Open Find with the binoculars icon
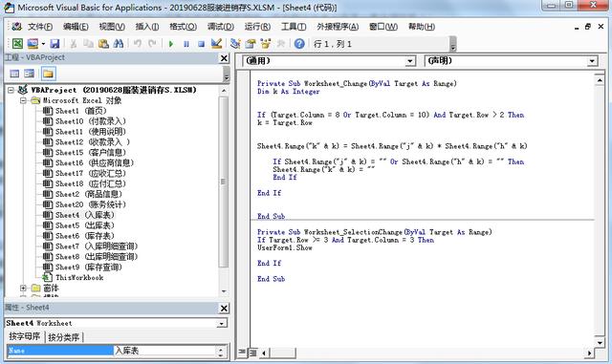Image resolution: width=612 pixels, height=364 pixels. [118, 44]
